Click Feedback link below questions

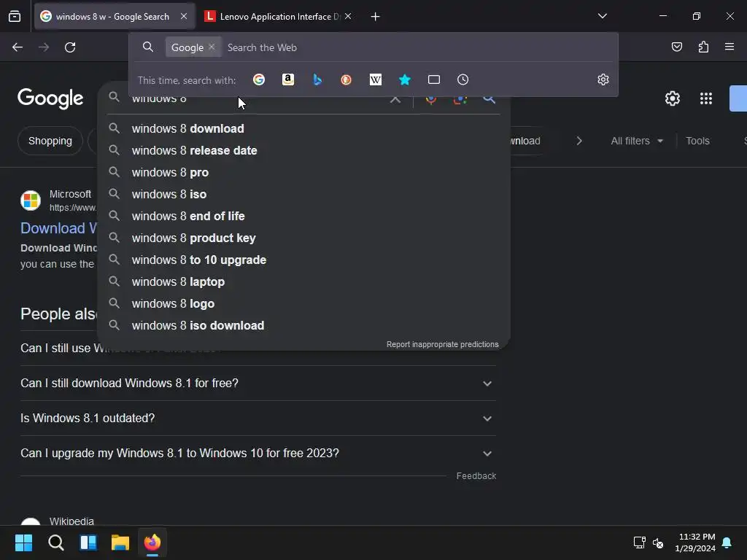(x=476, y=475)
